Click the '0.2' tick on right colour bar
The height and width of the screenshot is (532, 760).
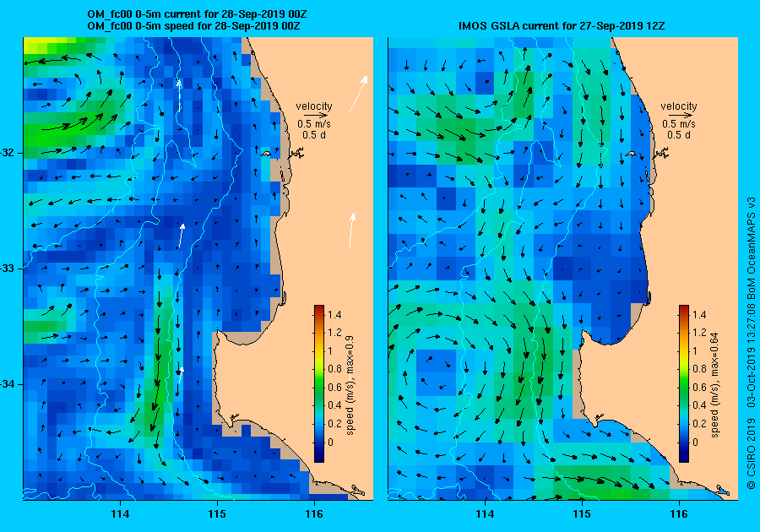point(699,423)
